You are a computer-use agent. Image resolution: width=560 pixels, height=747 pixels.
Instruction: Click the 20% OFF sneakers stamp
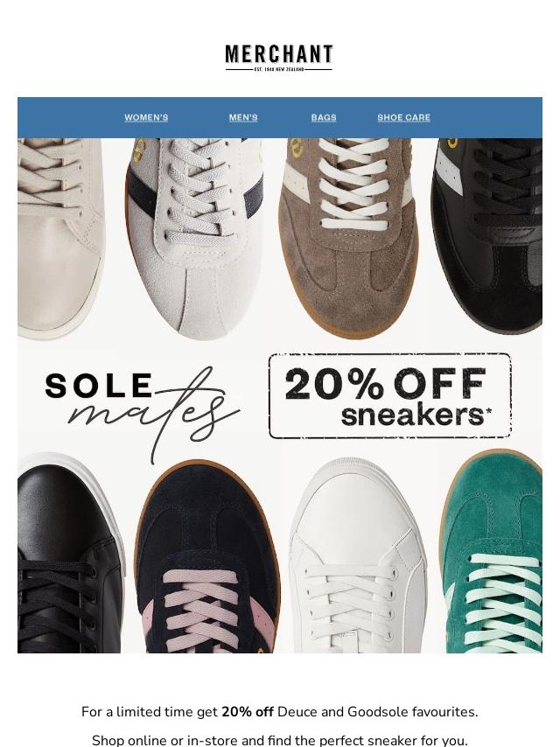pyautogui.click(x=390, y=395)
